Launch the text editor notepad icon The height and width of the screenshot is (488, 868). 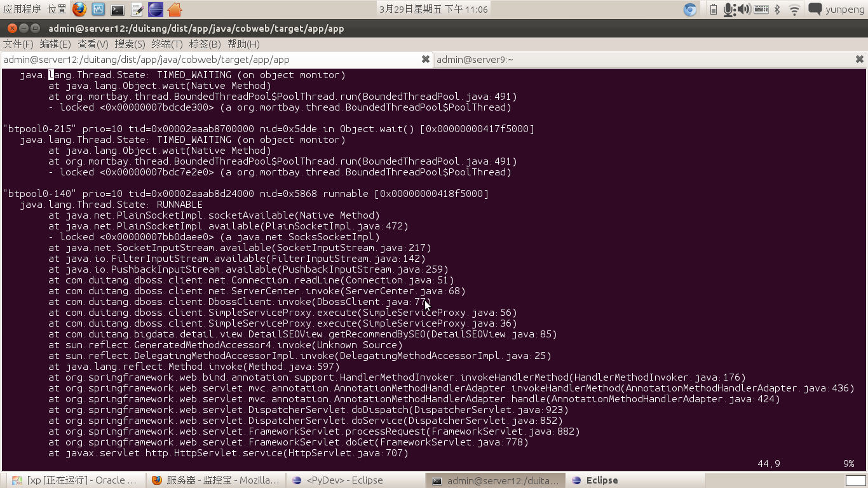pyautogui.click(x=137, y=9)
